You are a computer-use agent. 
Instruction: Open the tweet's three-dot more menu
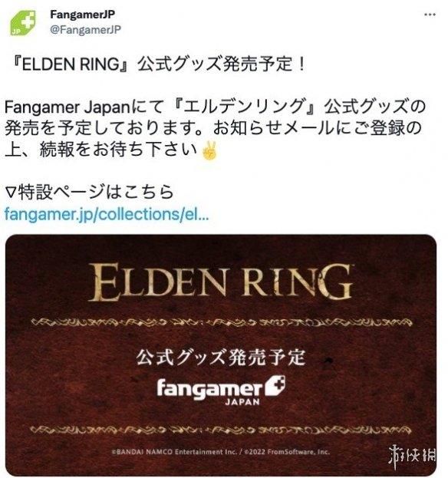point(430,15)
